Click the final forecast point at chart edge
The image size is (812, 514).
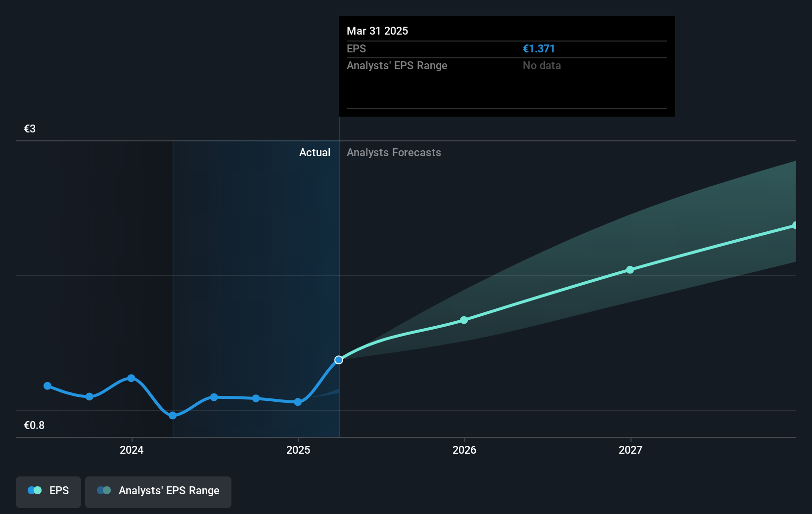[x=795, y=226]
